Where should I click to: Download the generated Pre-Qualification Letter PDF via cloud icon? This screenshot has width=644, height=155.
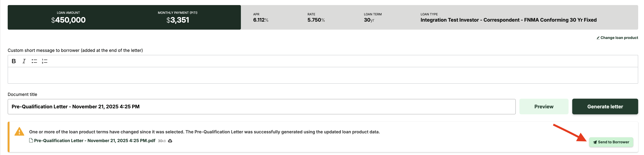coord(170,141)
